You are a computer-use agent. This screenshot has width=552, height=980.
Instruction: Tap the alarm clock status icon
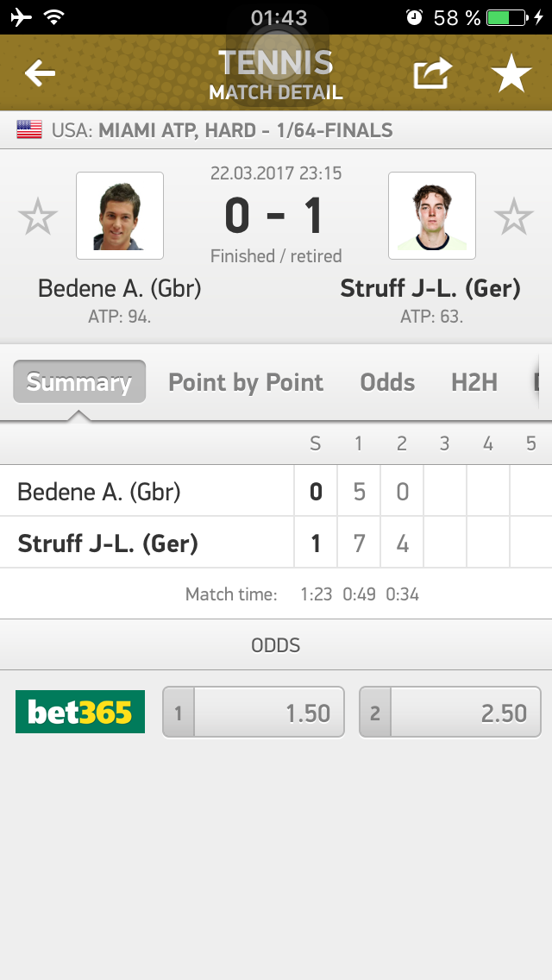coord(414,17)
